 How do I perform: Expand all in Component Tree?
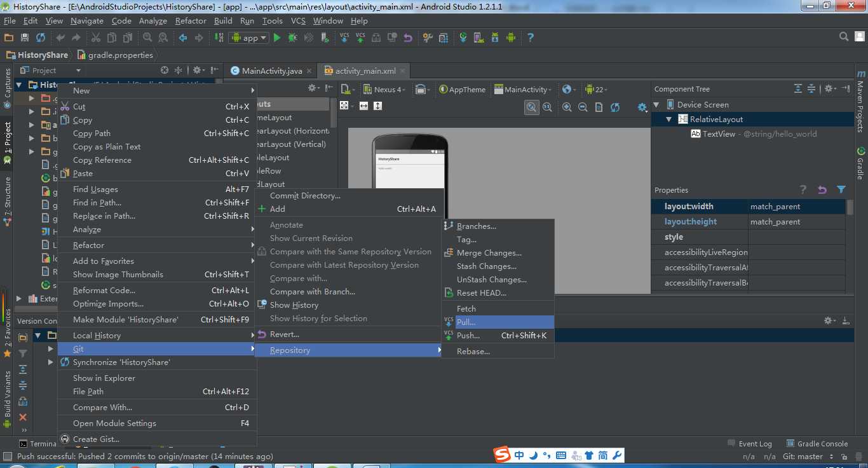[798, 89]
